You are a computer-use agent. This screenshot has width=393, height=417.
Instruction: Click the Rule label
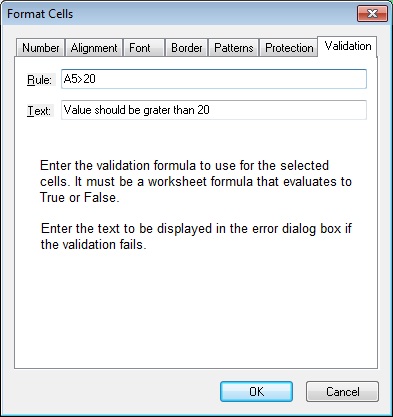coord(39,80)
